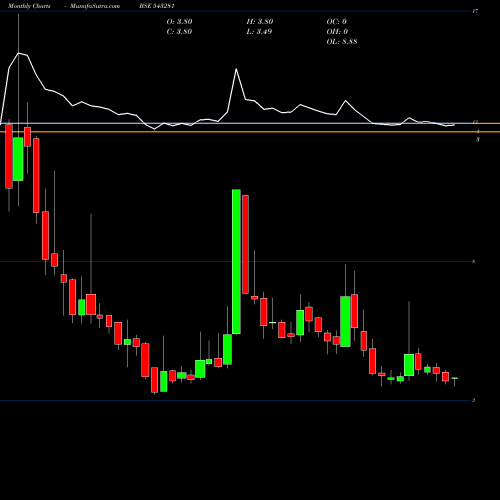This screenshot has height=500, width=500.
Task: Select the "C: 3.80" close value
Action: pos(179,32)
